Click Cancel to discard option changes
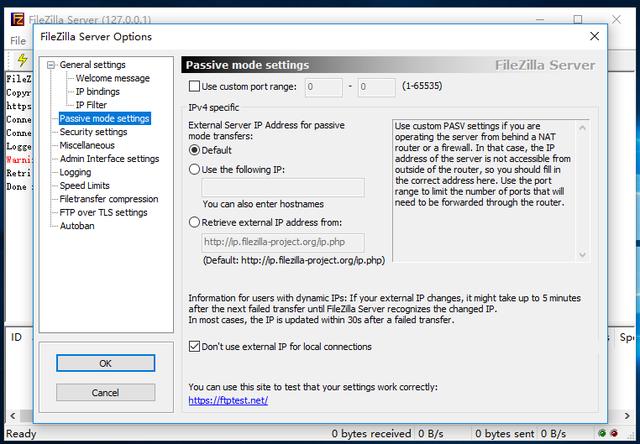Viewport: 640px width, 444px height. [105, 393]
